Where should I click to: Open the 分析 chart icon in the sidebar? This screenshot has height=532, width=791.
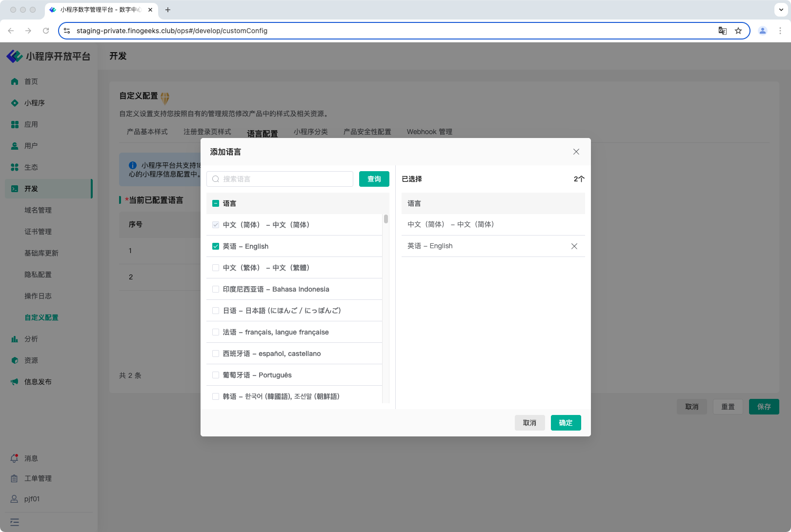[x=15, y=339]
